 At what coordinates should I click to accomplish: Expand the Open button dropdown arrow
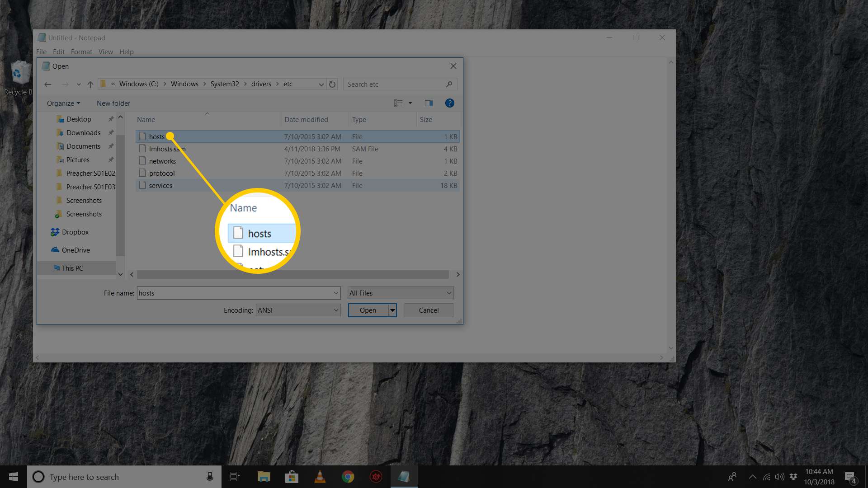click(x=392, y=309)
